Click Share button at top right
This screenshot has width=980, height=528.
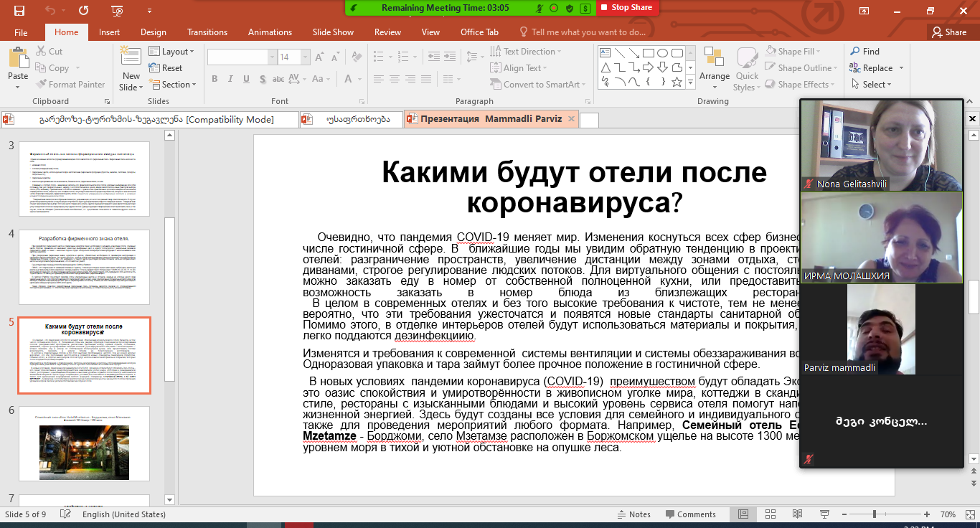coord(949,32)
